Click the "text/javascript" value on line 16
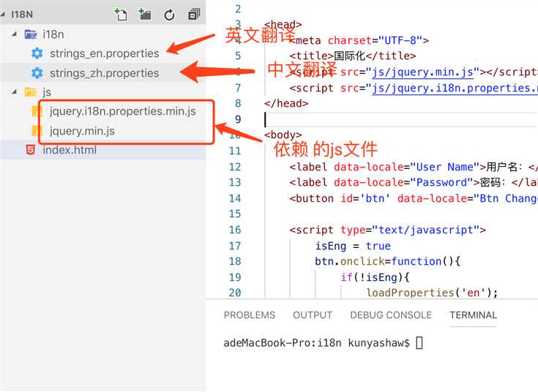Viewport: 538px width, 392px height. tap(425, 230)
